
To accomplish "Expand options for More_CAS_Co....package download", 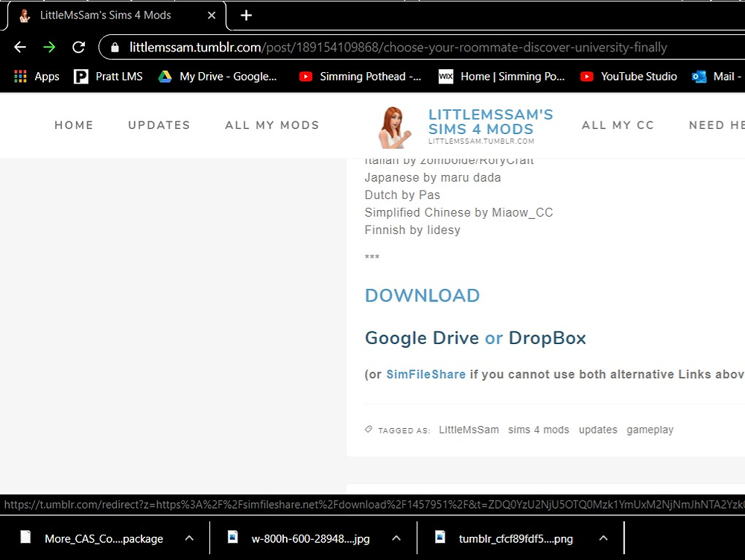I will 189,538.
